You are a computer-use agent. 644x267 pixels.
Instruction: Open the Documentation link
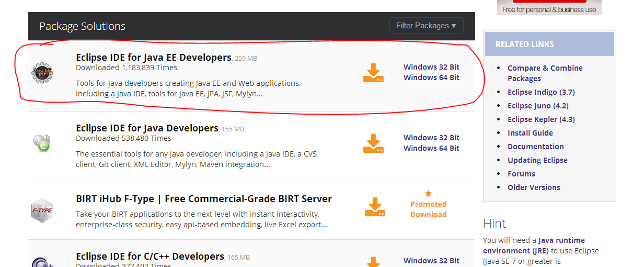(536, 147)
